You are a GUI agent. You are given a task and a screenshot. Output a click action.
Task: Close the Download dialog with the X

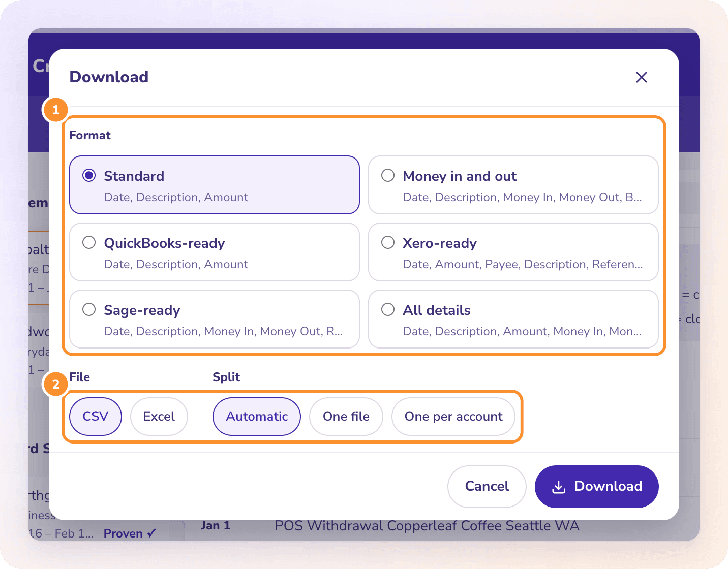(x=642, y=77)
